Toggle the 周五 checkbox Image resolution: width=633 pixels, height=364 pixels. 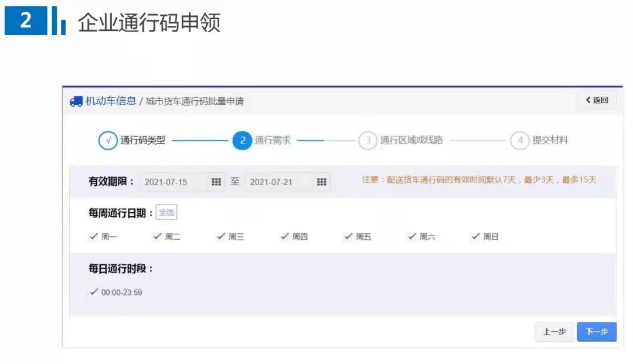(x=348, y=237)
